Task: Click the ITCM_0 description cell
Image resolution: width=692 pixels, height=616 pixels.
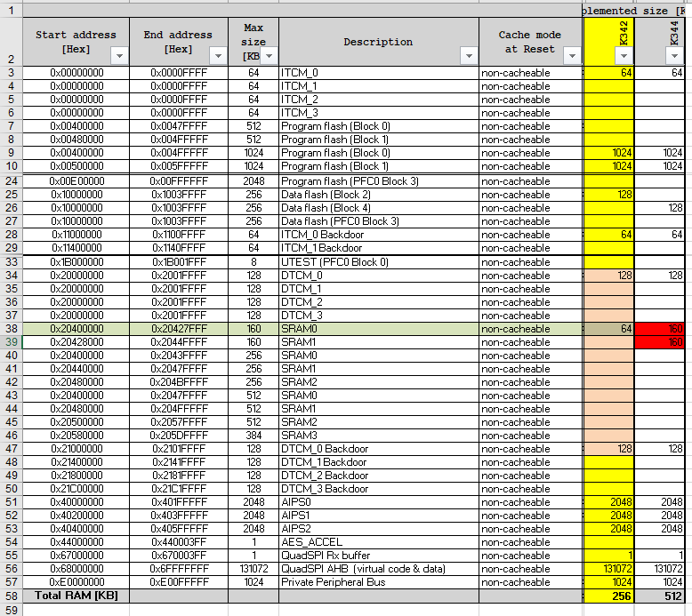Action: coord(379,73)
